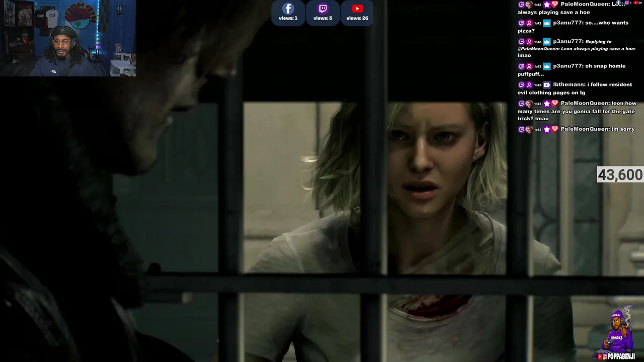This screenshot has height=362, width=644.
Task: Click Twitch icon on 'im sorry' message
Action: point(521,130)
